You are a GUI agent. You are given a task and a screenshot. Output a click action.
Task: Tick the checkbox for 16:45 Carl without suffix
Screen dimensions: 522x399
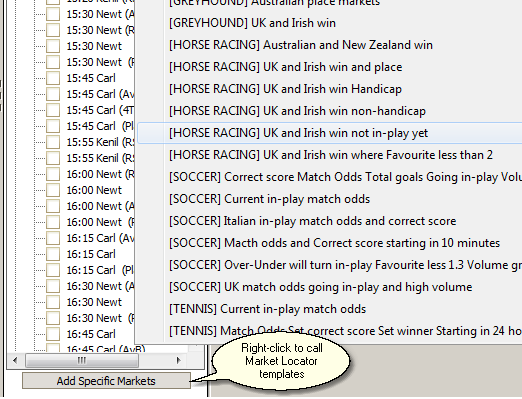[x=53, y=334]
